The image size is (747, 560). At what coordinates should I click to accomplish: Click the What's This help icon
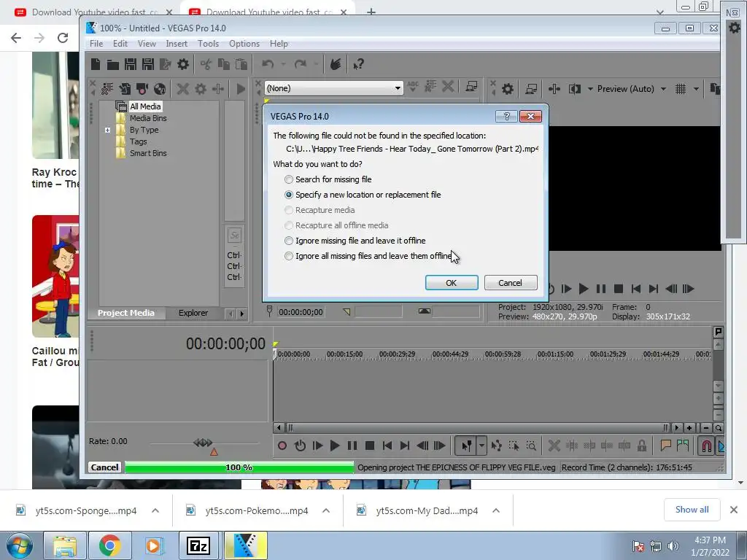click(359, 64)
